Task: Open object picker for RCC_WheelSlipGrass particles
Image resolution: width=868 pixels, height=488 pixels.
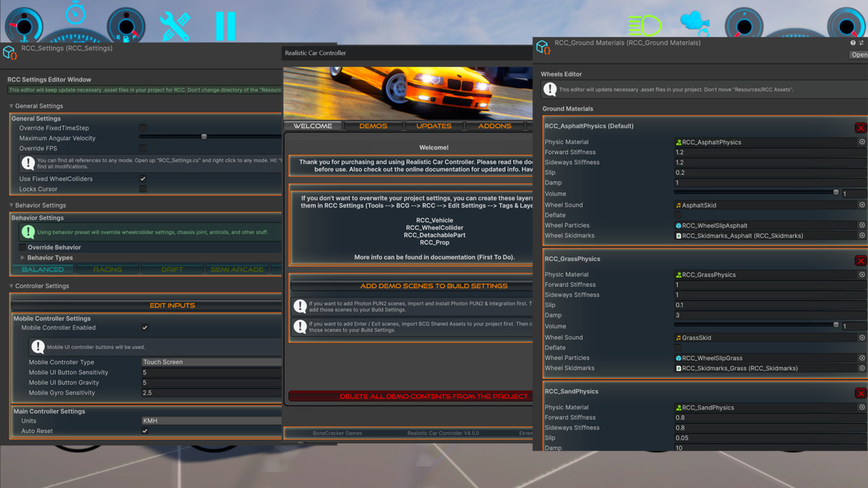Action: point(861,358)
